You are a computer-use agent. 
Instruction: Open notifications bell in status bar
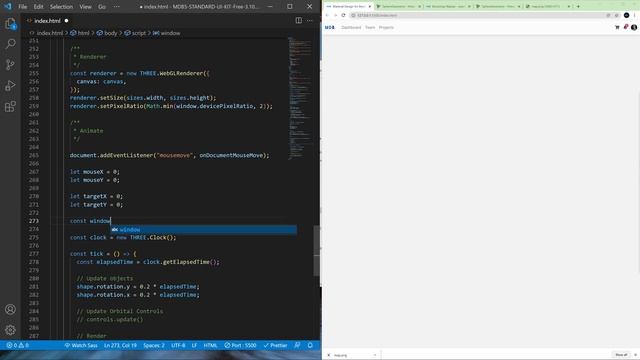pos(310,345)
